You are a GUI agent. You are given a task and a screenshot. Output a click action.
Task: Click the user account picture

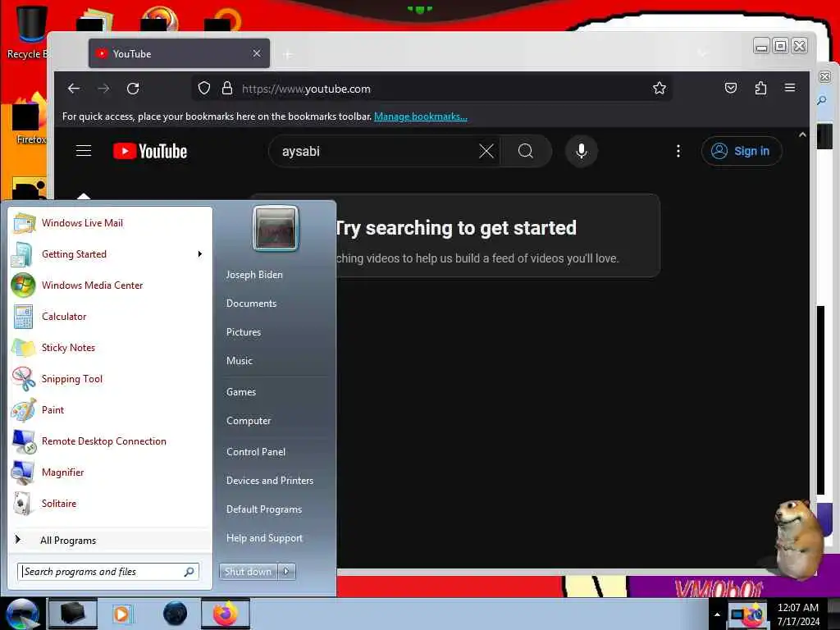pyautogui.click(x=276, y=228)
